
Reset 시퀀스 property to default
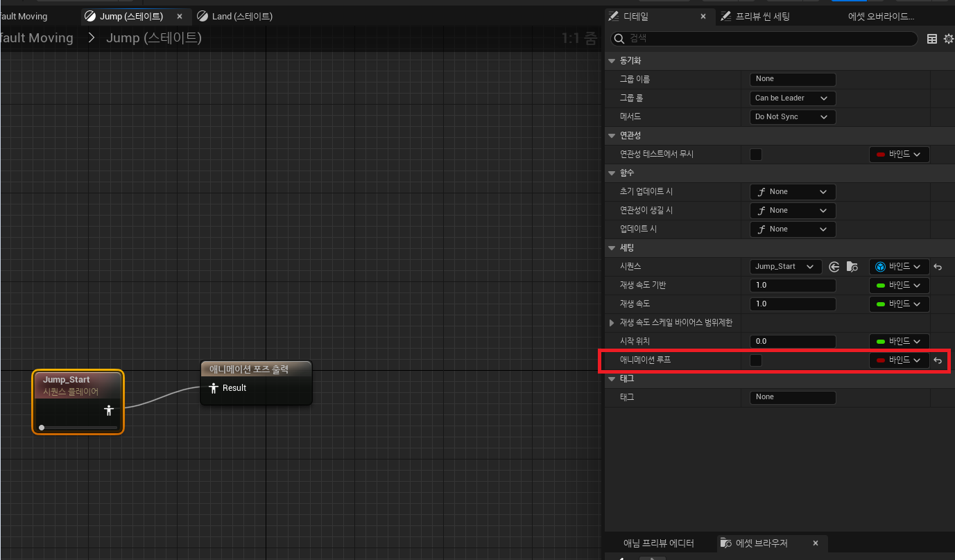pyautogui.click(x=938, y=267)
